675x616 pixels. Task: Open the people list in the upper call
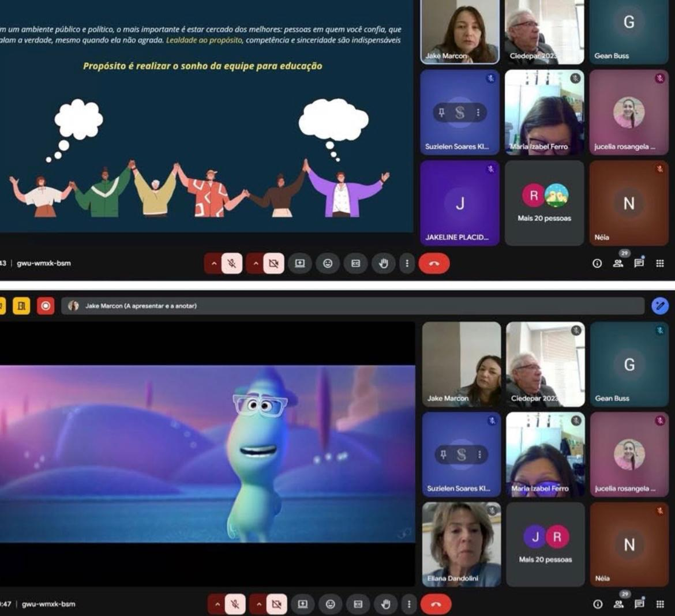coord(618,264)
